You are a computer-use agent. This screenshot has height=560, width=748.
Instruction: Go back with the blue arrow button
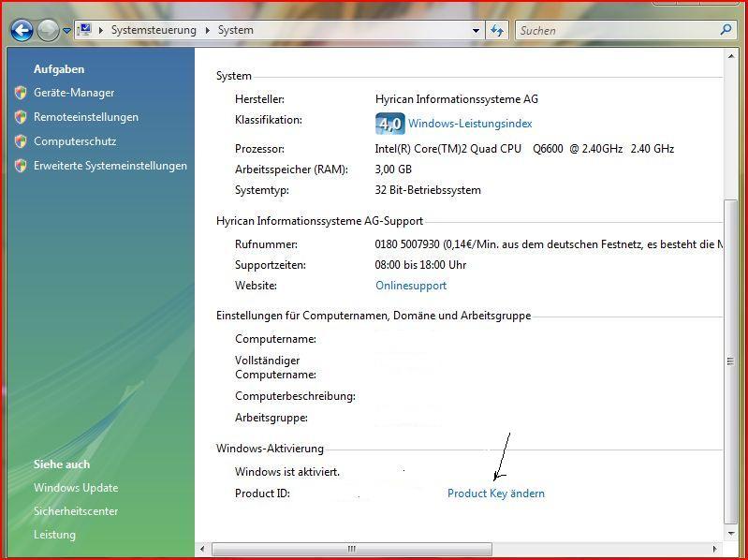point(22,31)
